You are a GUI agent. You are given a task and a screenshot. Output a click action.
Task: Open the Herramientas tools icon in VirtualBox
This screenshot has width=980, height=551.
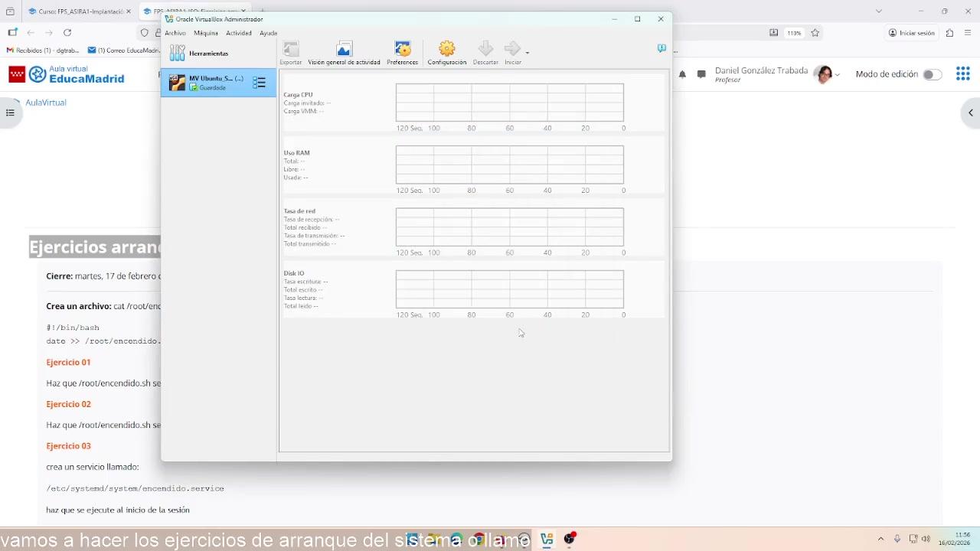[178, 53]
